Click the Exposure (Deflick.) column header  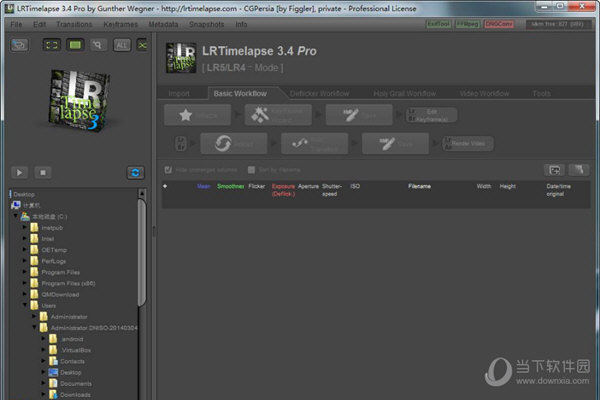283,190
